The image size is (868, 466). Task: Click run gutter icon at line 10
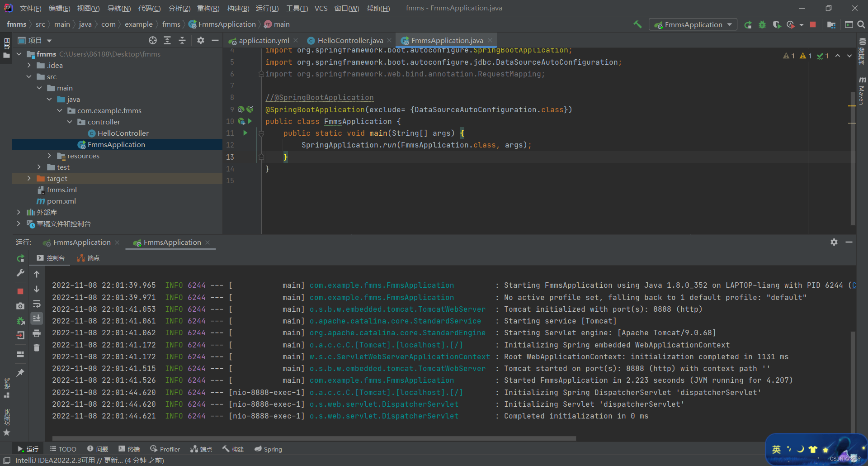(250, 121)
